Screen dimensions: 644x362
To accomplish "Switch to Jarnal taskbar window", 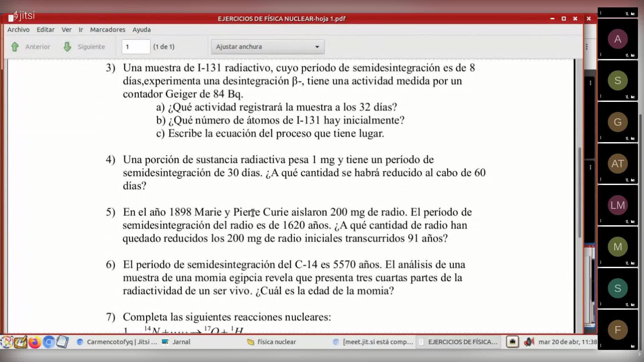I will (x=181, y=342).
